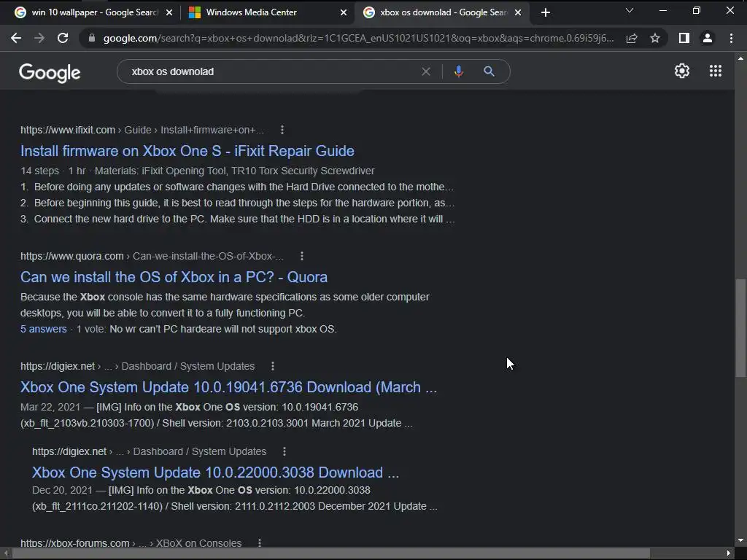Image resolution: width=747 pixels, height=560 pixels.
Task: Close the Windows Media Center tab
Action: (x=343, y=12)
